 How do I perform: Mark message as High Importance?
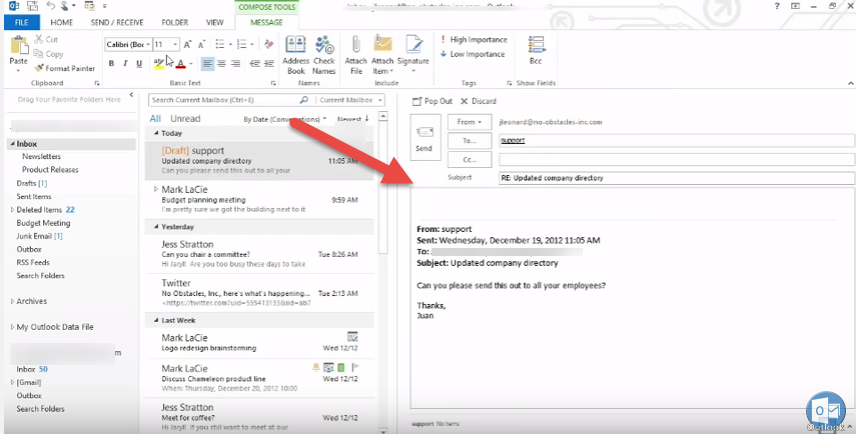[x=474, y=39]
